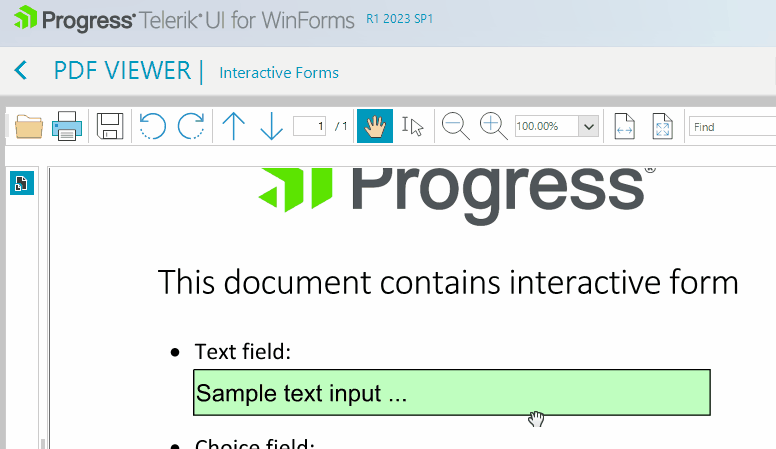Click the current page number field
This screenshot has height=449, width=776.
[x=309, y=126]
